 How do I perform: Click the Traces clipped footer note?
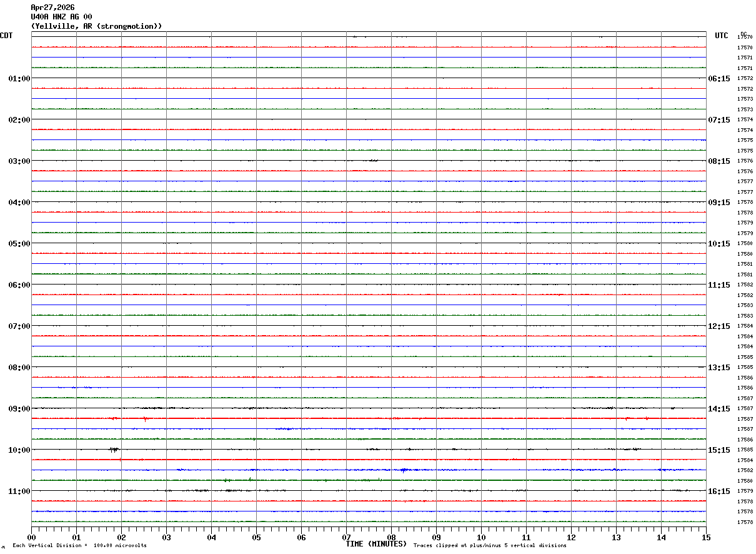490,545
